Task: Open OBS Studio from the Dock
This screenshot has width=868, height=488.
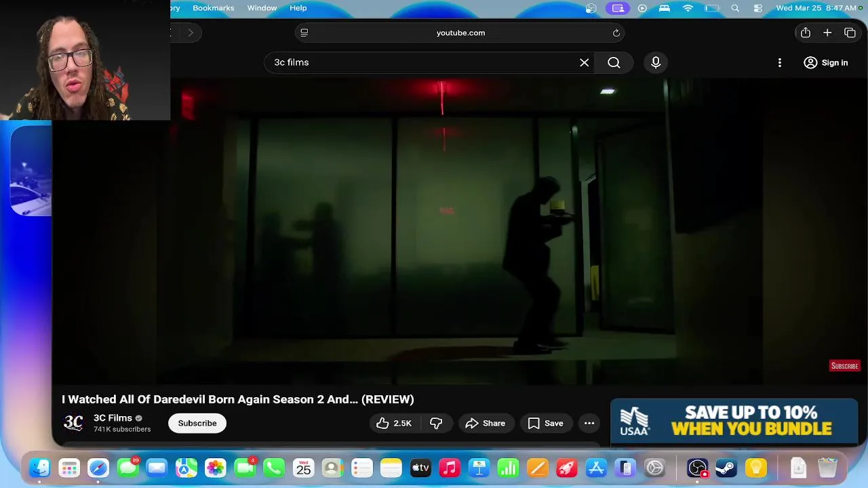Action: coord(697,468)
